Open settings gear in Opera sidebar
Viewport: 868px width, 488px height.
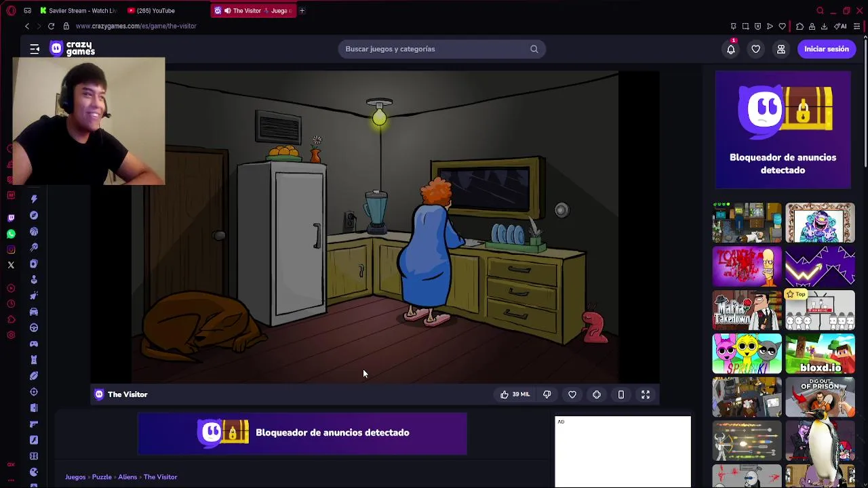tap(11, 335)
